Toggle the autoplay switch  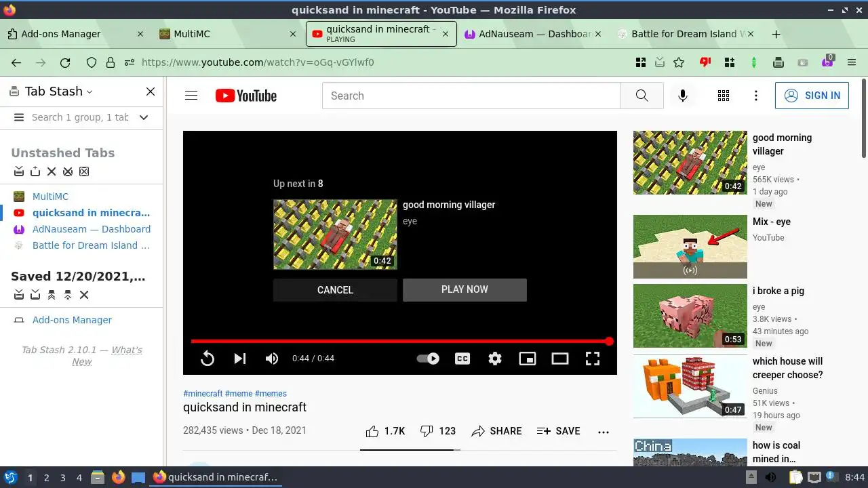click(428, 359)
